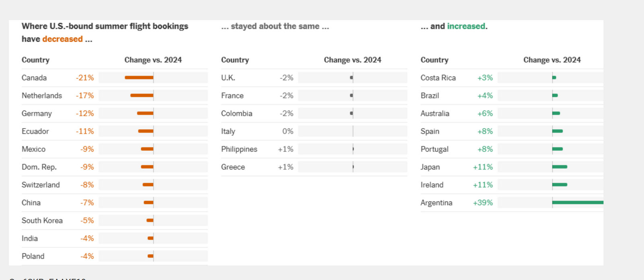
Task: Click South Korea's -5% value
Action: click(x=87, y=220)
